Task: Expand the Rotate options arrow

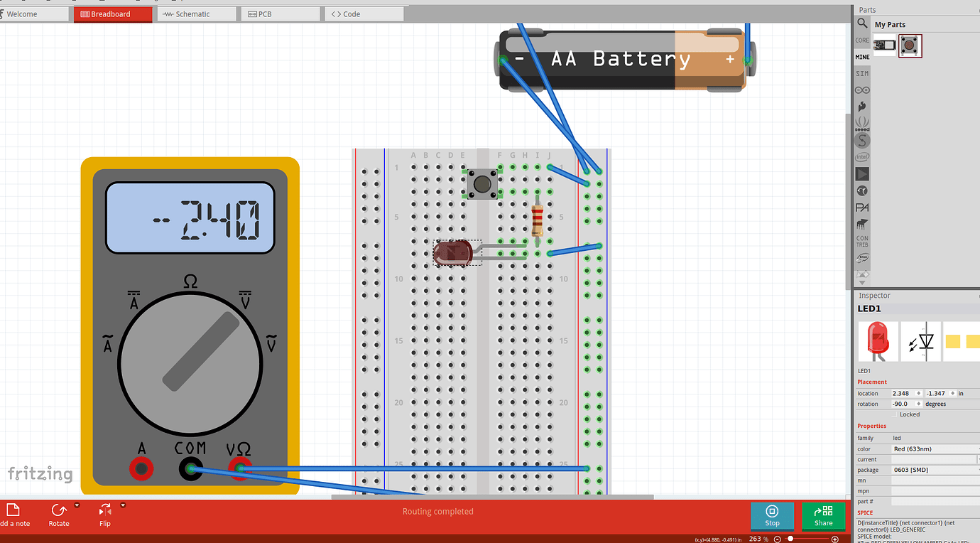Action: [77, 505]
